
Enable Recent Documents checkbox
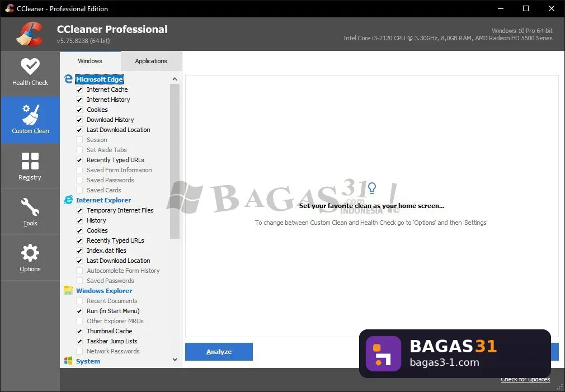79,301
